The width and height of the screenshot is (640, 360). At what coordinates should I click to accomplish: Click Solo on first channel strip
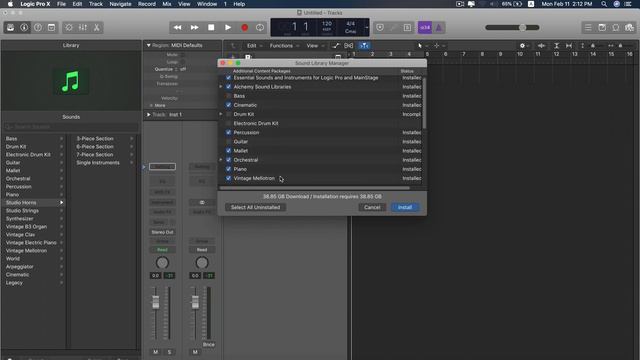169,352
